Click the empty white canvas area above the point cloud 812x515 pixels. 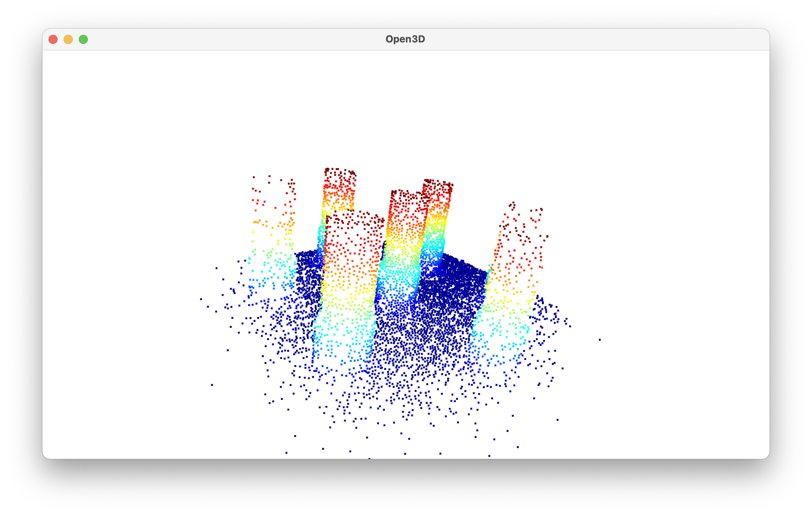405,106
